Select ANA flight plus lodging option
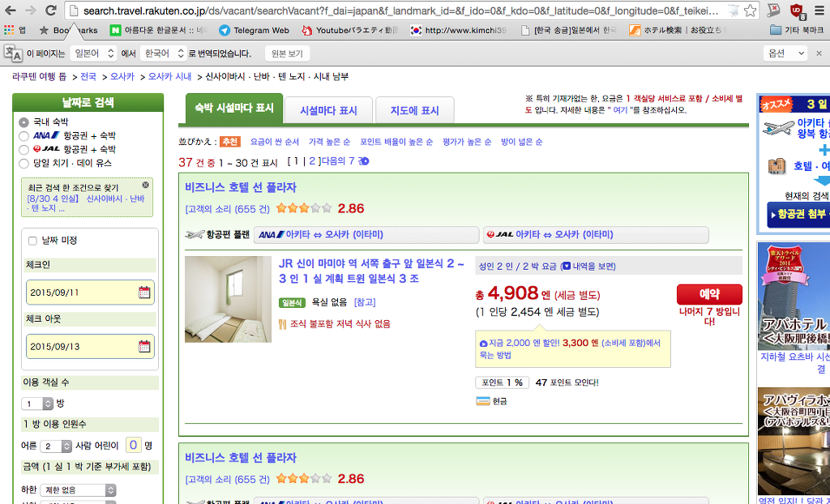Image resolution: width=830 pixels, height=504 pixels. coord(24,136)
